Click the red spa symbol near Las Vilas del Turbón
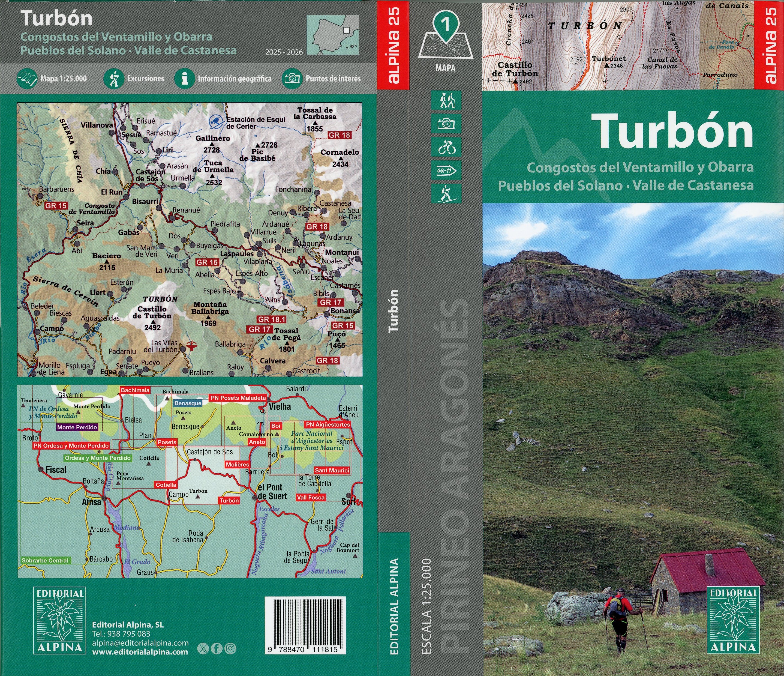 (192, 345)
